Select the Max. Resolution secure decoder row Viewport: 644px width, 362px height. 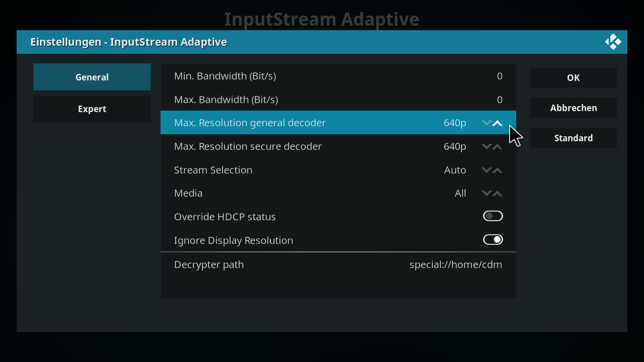pyautogui.click(x=338, y=146)
